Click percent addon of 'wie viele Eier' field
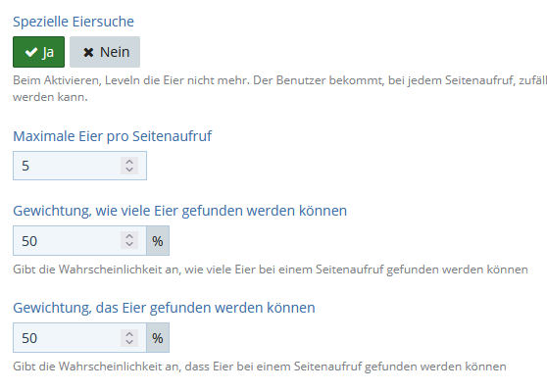Image resolution: width=547 pixels, height=392 pixels. (x=158, y=241)
